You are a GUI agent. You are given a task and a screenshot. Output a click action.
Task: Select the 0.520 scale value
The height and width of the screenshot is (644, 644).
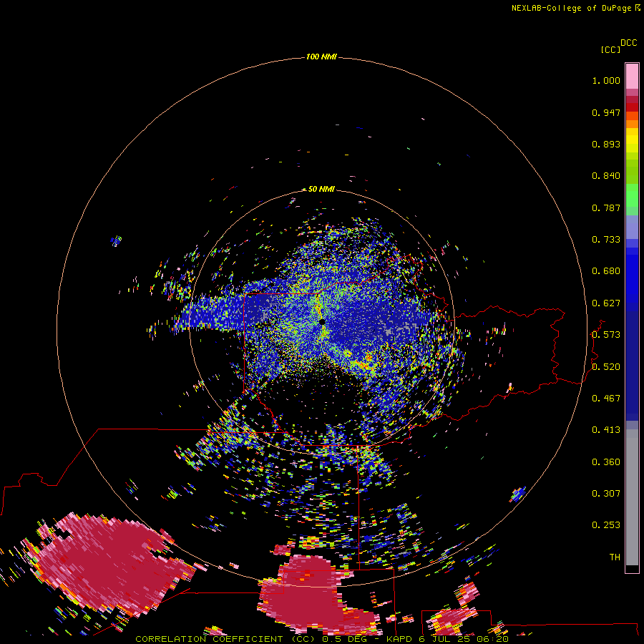pos(606,367)
